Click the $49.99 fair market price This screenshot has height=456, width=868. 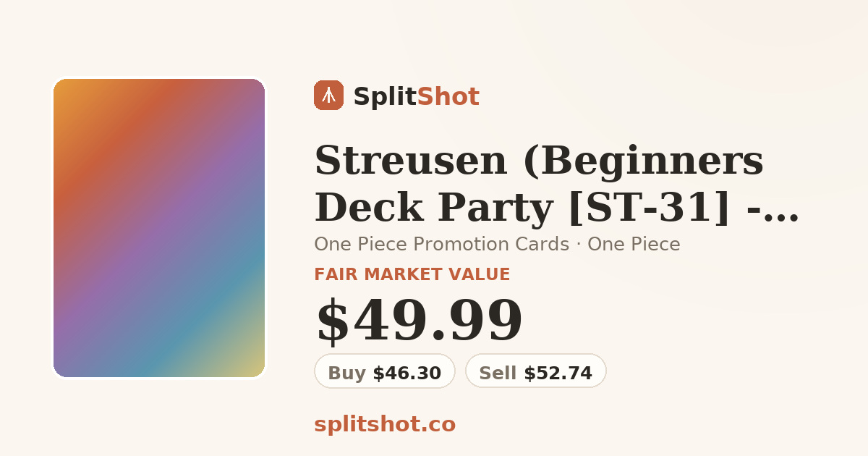(419, 321)
